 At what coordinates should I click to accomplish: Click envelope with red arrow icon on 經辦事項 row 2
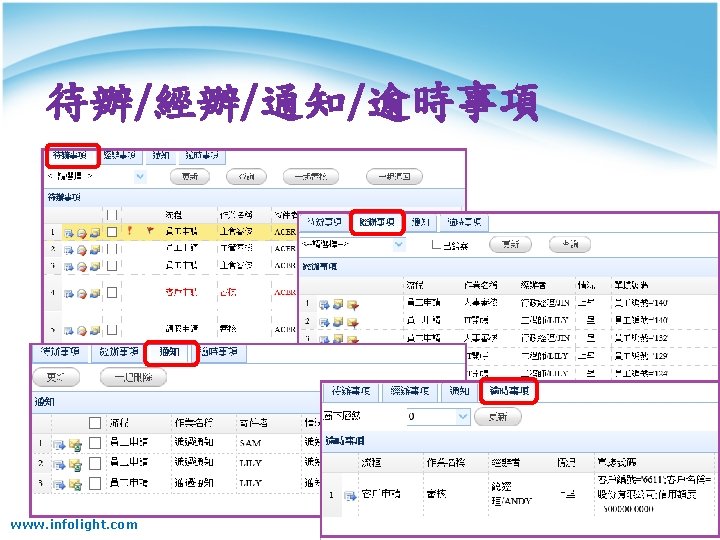click(x=353, y=322)
